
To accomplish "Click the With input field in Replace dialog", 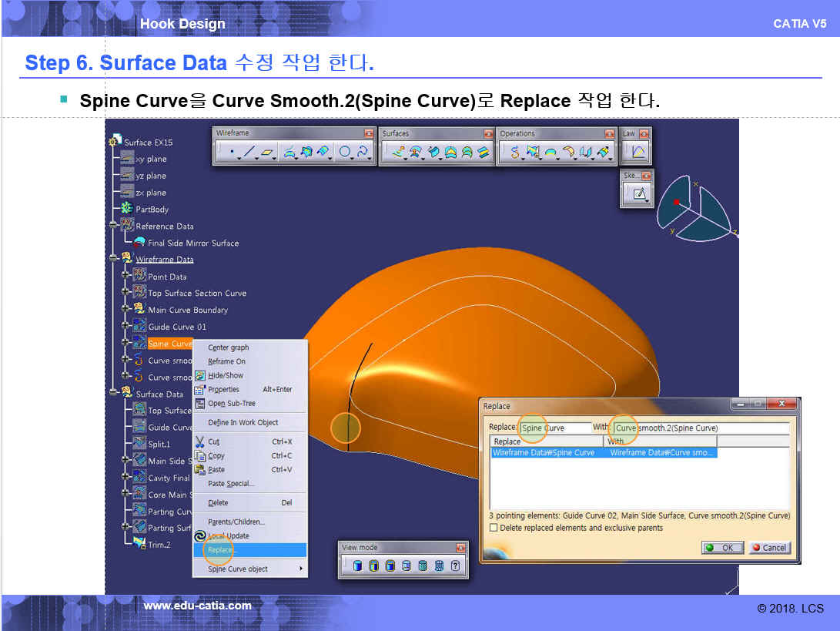I will pos(701,428).
